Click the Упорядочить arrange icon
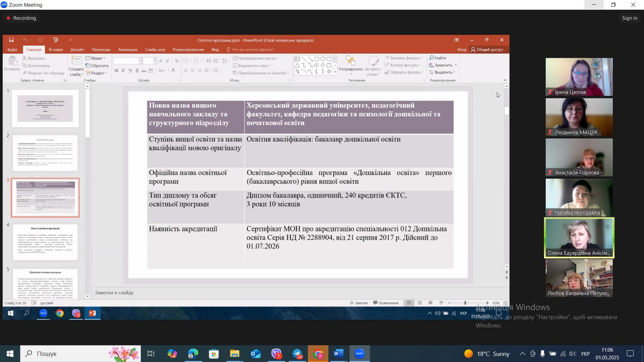 click(x=350, y=62)
